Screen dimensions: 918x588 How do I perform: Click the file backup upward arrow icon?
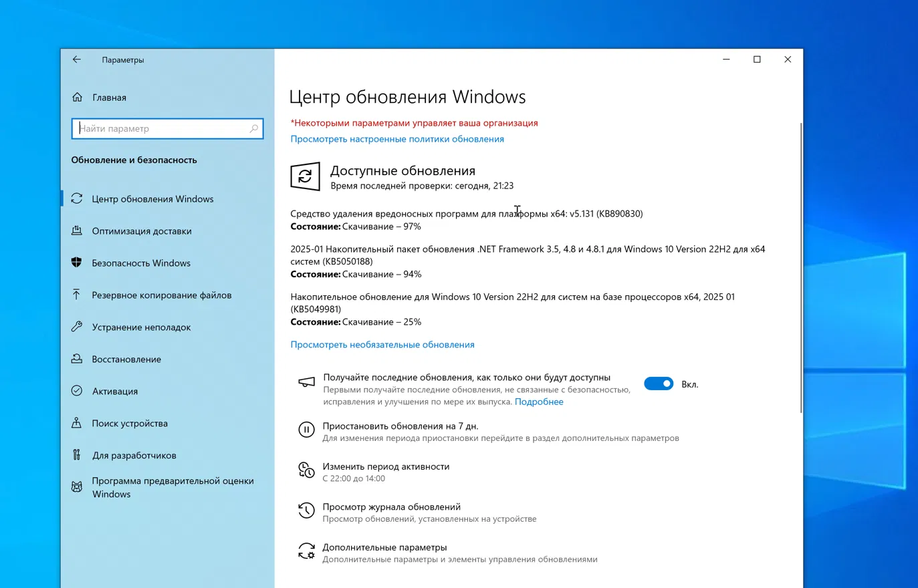point(77,295)
